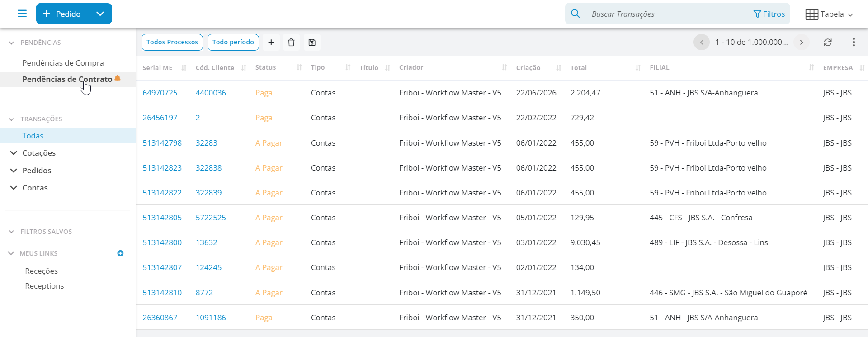Viewport: 868px width, 337px height.
Task: Click the refresh list icon
Action: click(828, 42)
